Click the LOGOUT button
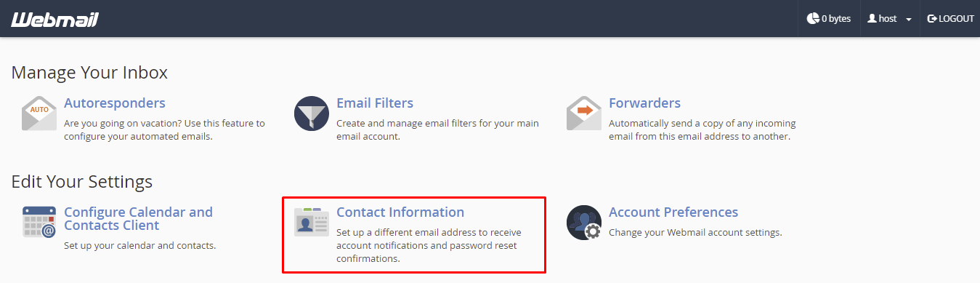 [950, 19]
